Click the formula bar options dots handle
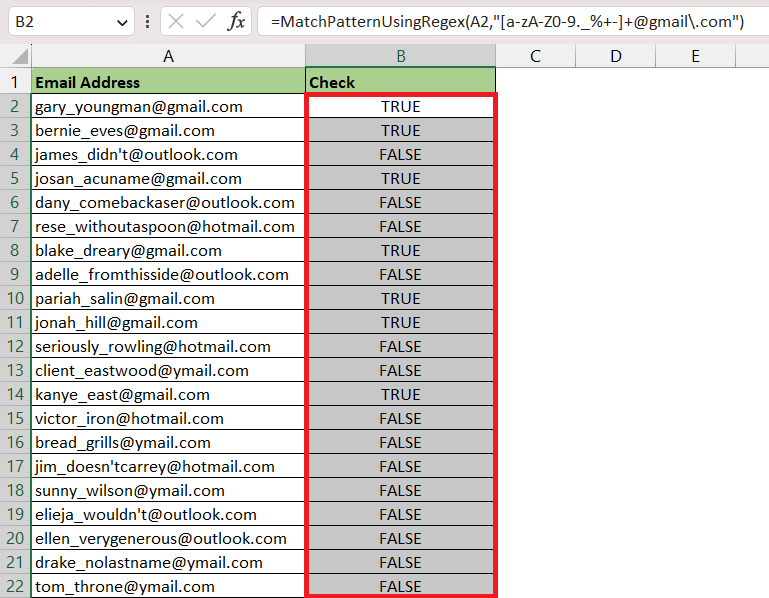This screenshot has height=598, width=769. (148, 22)
